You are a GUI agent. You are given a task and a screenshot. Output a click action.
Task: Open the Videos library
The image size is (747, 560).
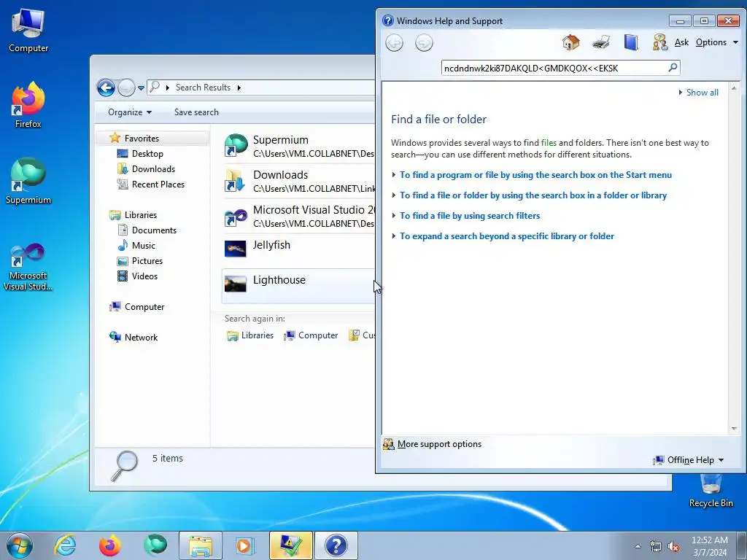click(144, 276)
